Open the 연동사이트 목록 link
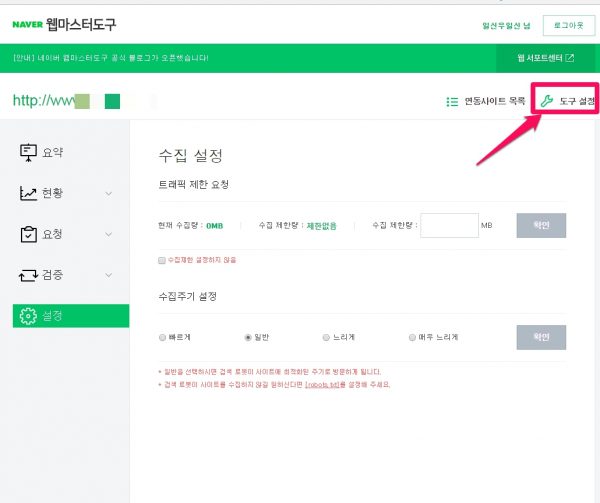This screenshot has height=503, width=600. click(x=486, y=101)
